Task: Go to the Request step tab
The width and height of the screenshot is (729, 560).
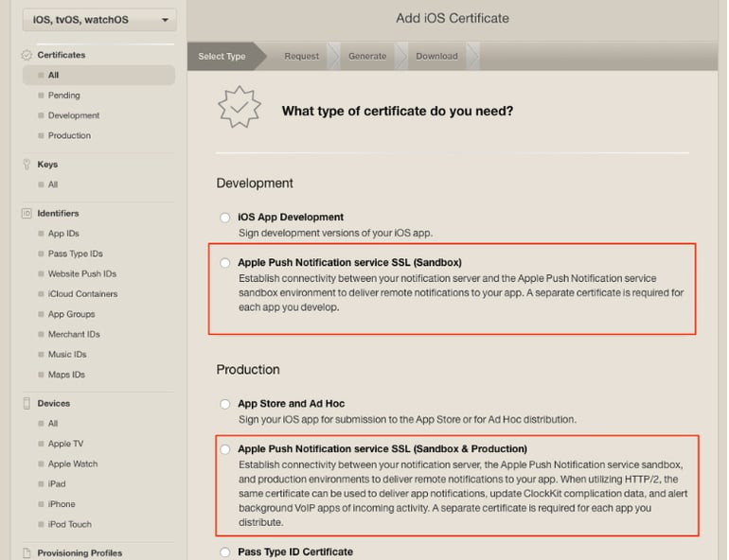Action: coord(301,57)
